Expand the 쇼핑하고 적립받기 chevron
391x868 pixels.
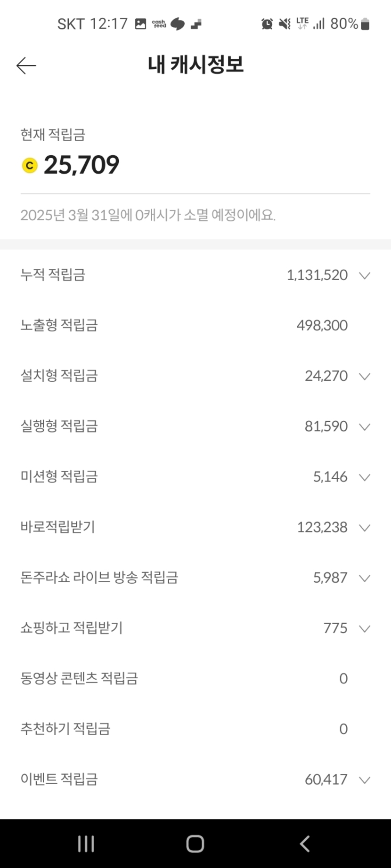364,628
